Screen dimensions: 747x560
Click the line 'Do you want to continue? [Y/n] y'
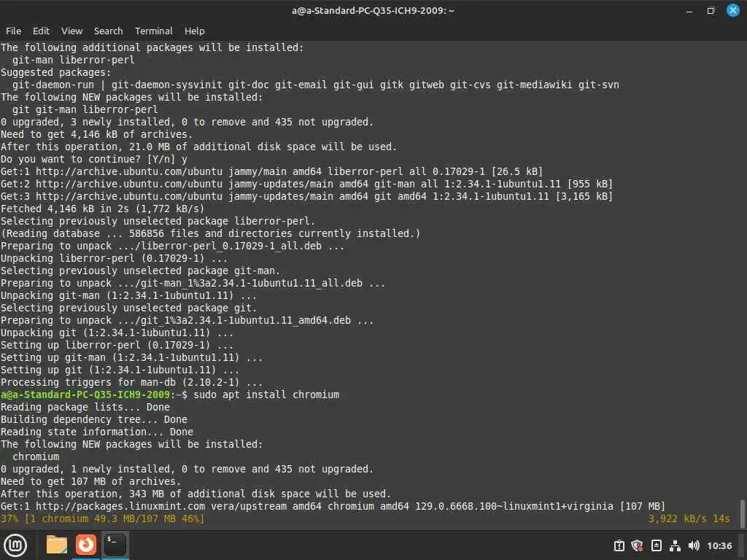point(94,159)
